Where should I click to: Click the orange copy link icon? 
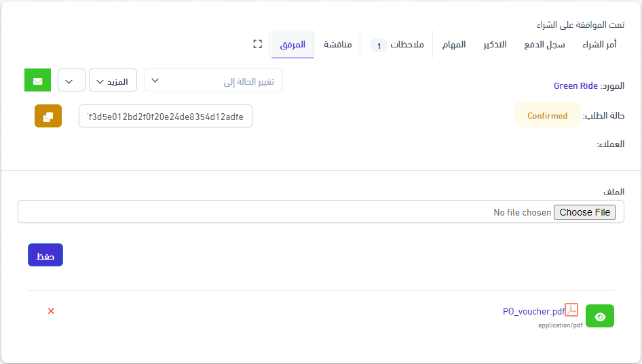coord(48,116)
